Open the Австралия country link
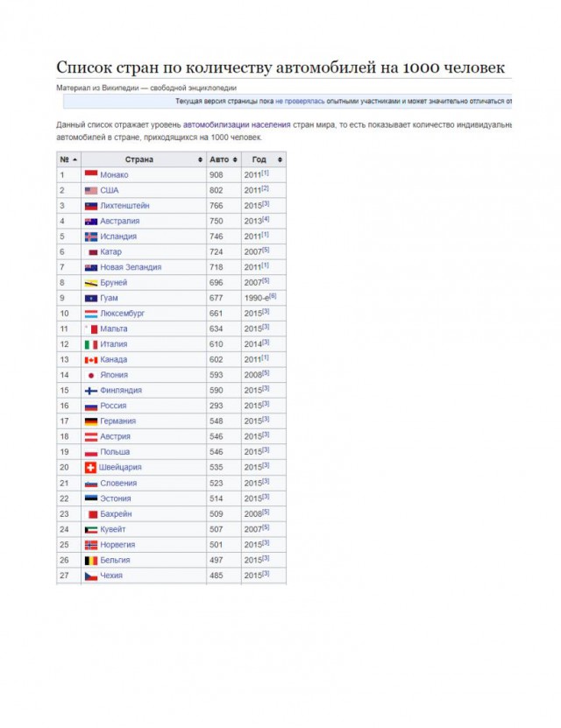Image resolution: width=561 pixels, height=728 pixels. [x=120, y=222]
